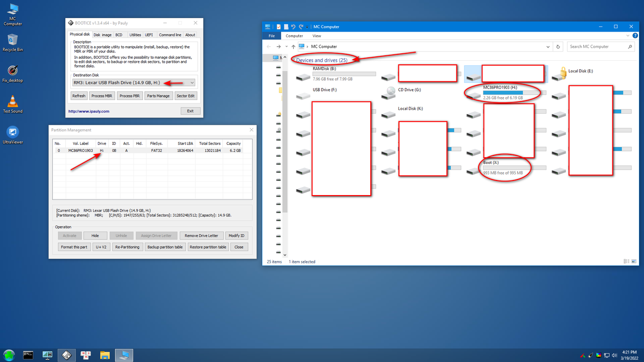The image size is (644, 362).
Task: Select the Test Sound VLC icon
Action: tap(13, 104)
